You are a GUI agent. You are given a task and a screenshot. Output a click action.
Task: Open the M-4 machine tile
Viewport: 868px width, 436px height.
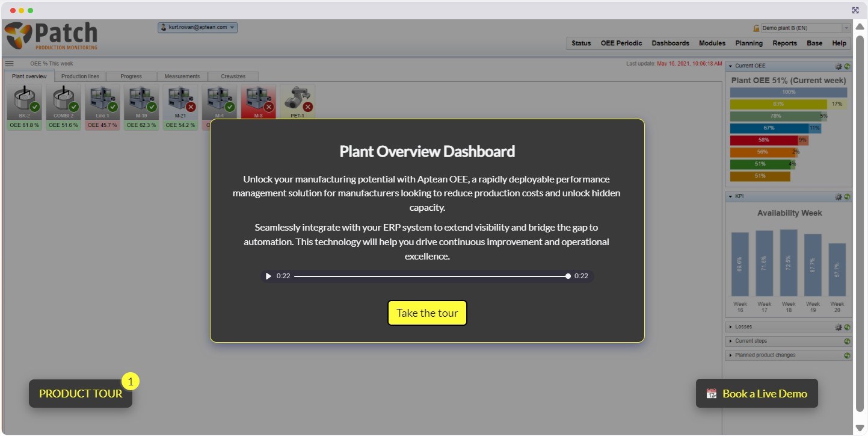[x=220, y=102]
